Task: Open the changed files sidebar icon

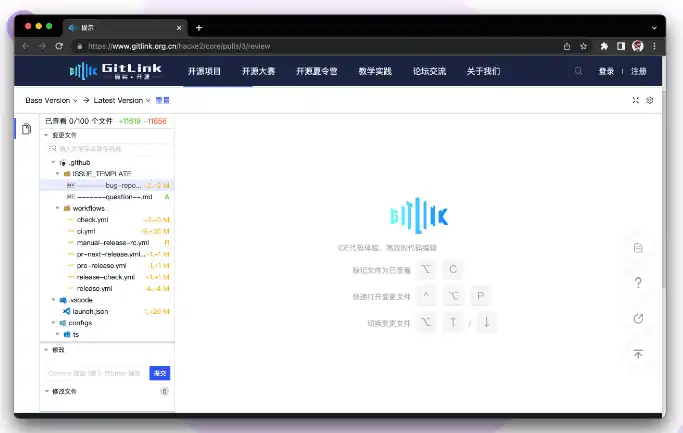Action: [27, 129]
